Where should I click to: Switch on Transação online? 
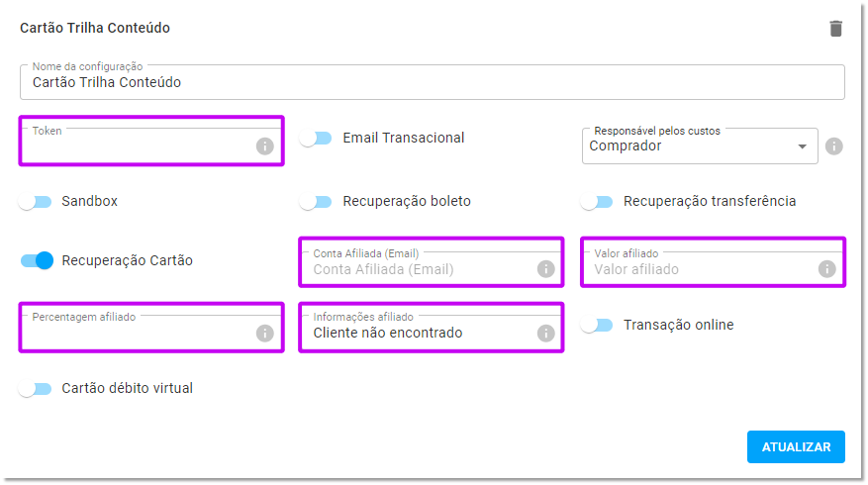pos(597,325)
